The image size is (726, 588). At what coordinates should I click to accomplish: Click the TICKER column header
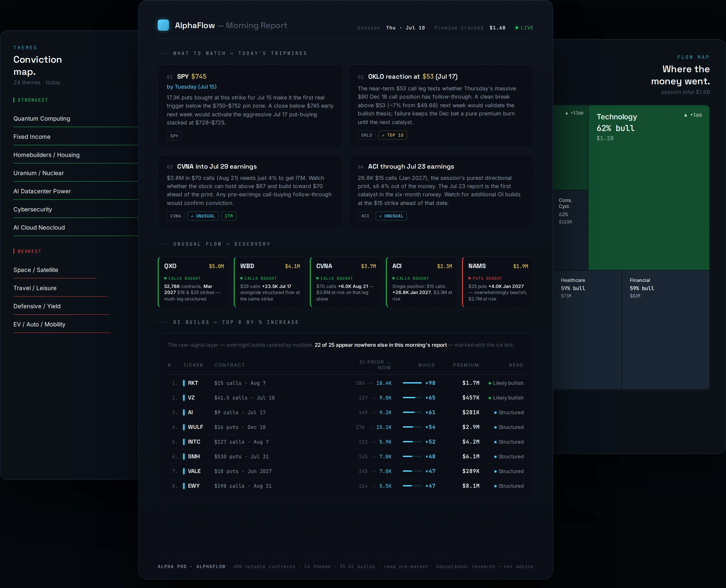point(193,365)
